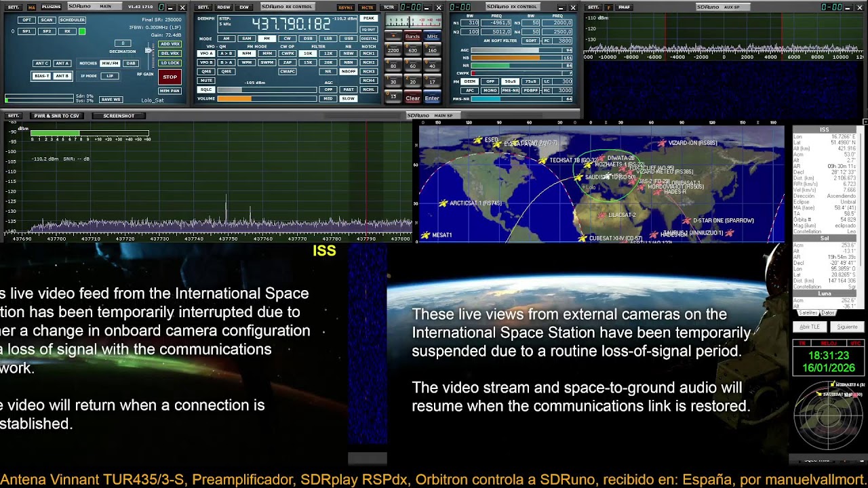Select TECHSAT 1B satellite marker
Viewport: 868px width, 488px height.
click(543, 161)
